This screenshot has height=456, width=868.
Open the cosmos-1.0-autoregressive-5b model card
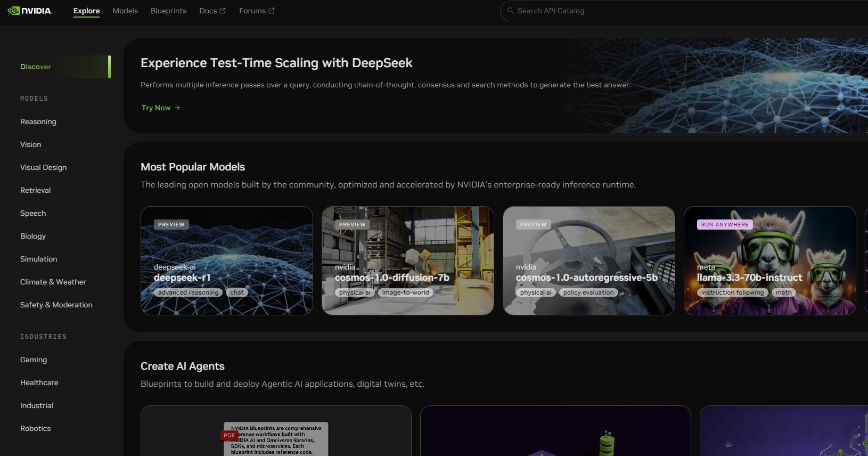point(589,260)
